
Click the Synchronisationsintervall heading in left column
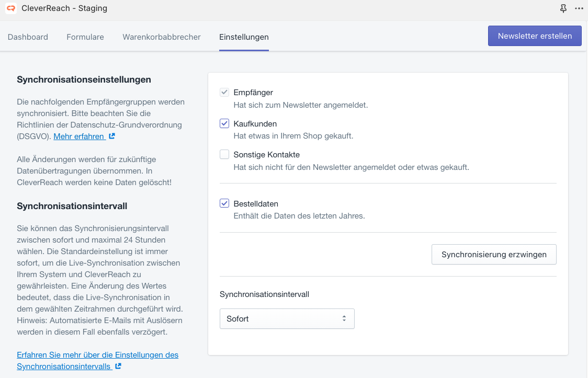coord(72,206)
